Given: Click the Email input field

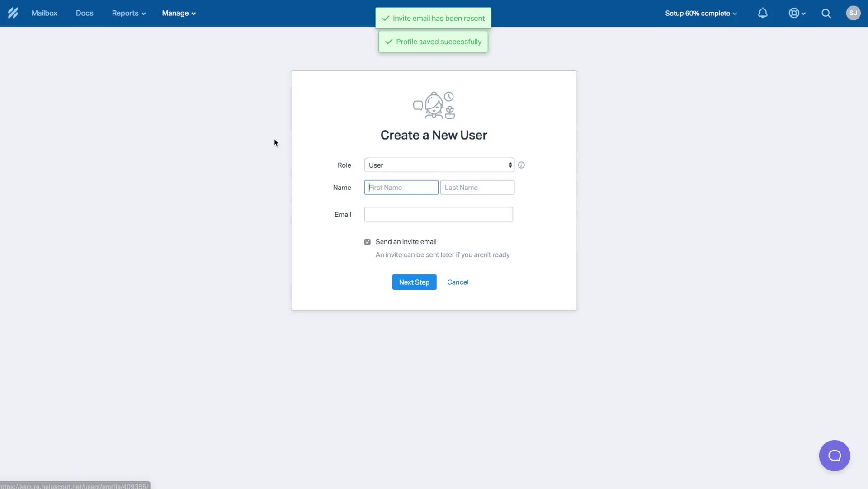Looking at the screenshot, I should pyautogui.click(x=438, y=214).
